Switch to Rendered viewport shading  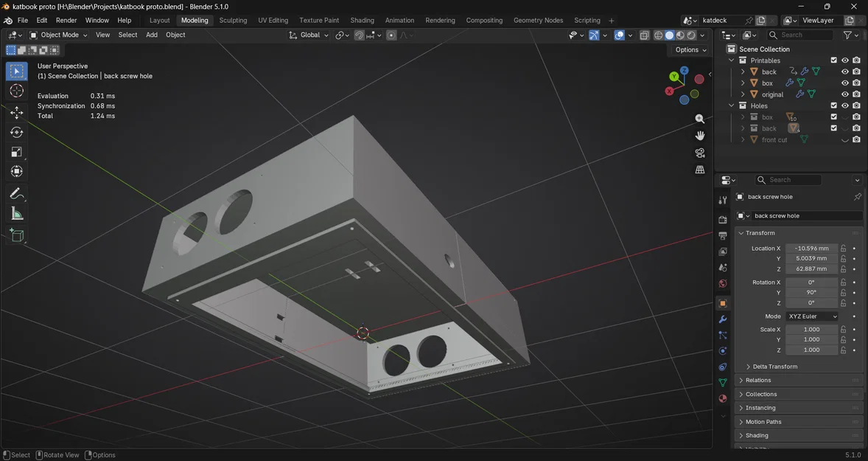[691, 35]
